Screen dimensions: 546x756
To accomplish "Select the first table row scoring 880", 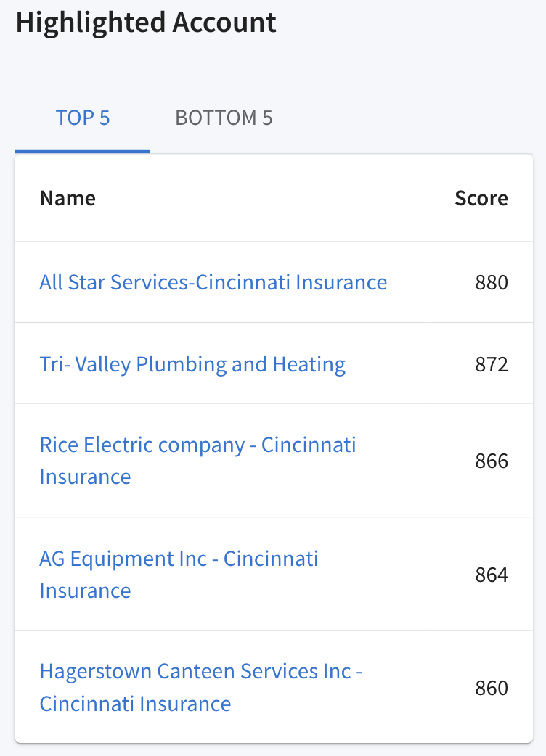I will (x=274, y=282).
